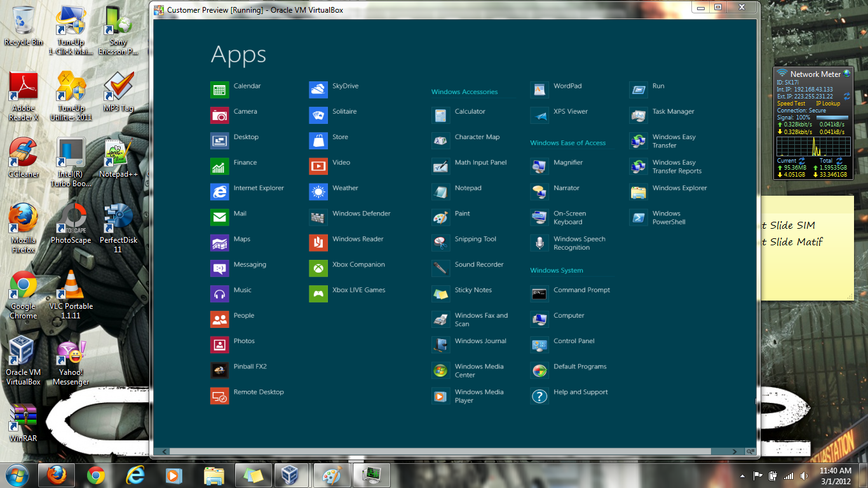Image resolution: width=868 pixels, height=488 pixels.
Task: Launch Windows PowerShell icon
Action: (639, 217)
